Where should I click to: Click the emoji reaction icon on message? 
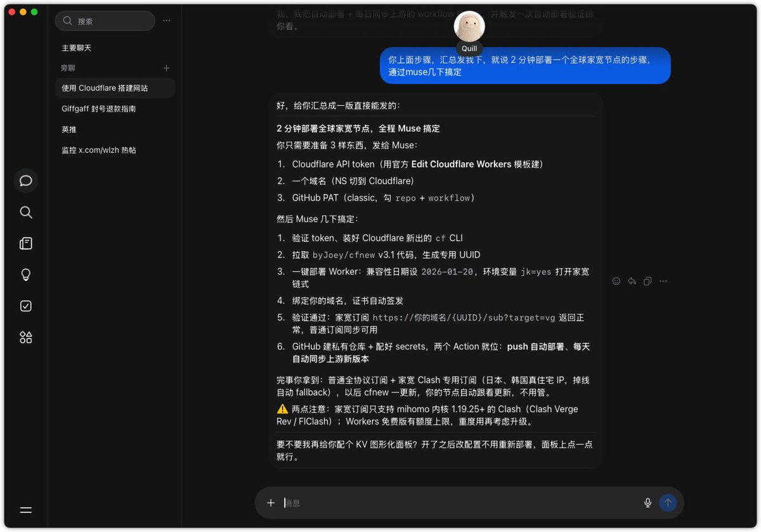pyautogui.click(x=616, y=281)
